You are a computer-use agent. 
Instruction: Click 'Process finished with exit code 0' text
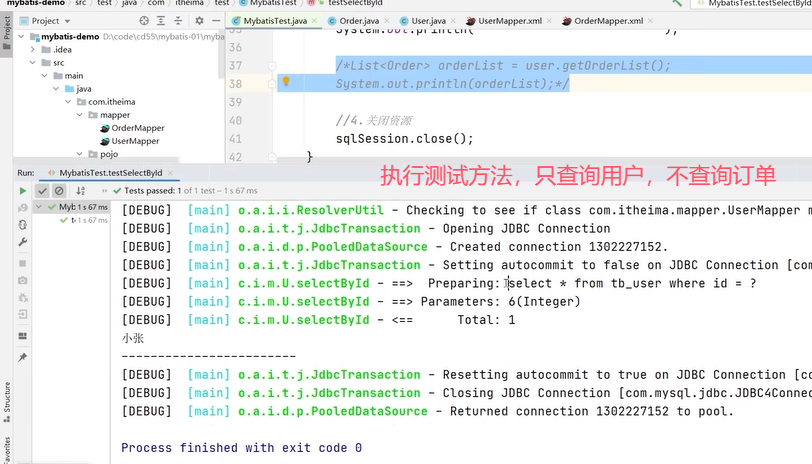[241, 447]
